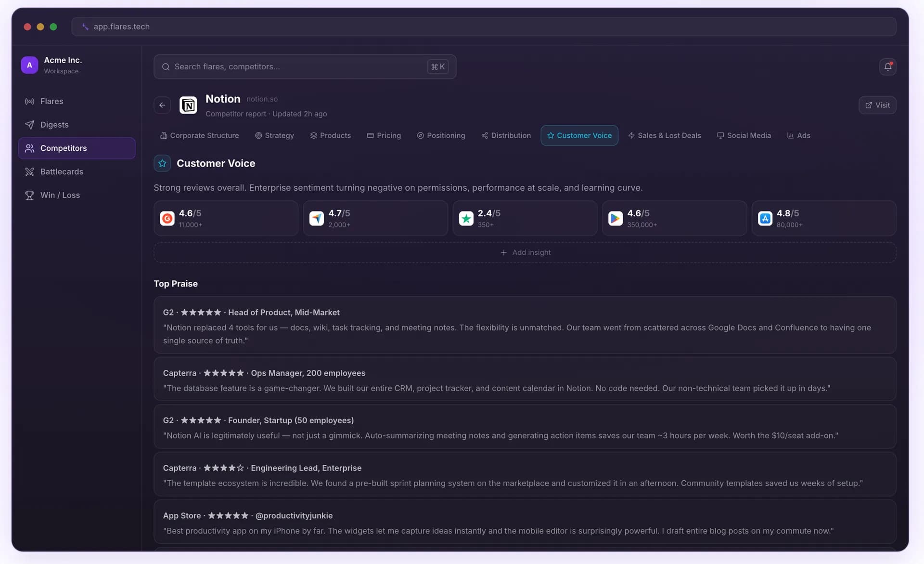Open the Founder, Startup review card
Viewport: 924px width, 564px height.
point(525,427)
